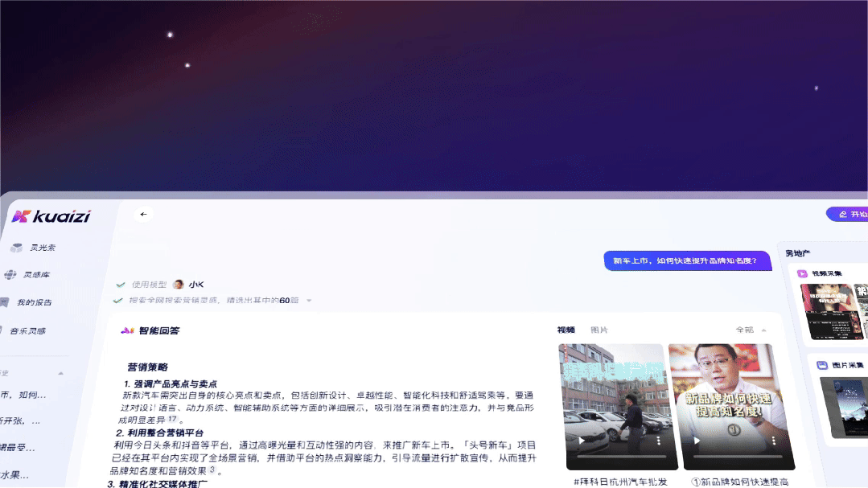Click the purple 开始 button at top right
The image size is (868, 488).
(848, 214)
